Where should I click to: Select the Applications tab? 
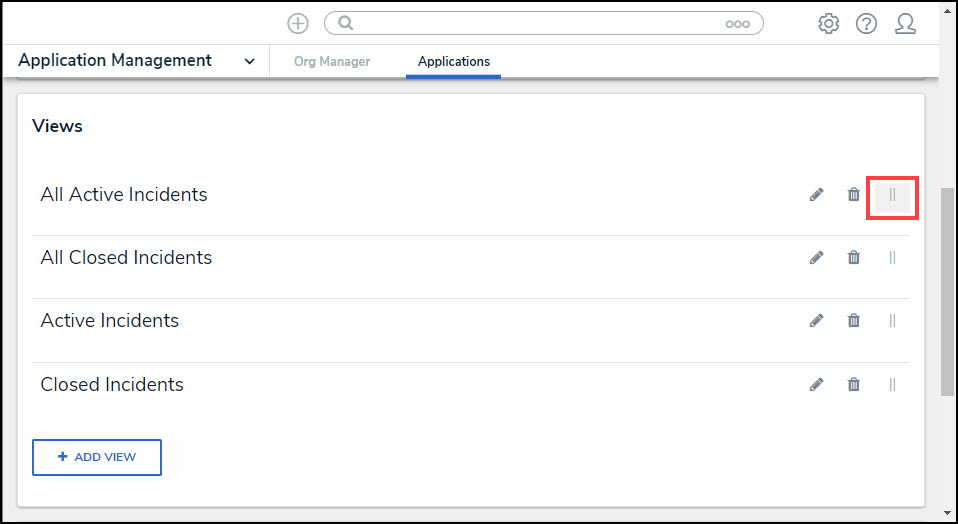454,62
